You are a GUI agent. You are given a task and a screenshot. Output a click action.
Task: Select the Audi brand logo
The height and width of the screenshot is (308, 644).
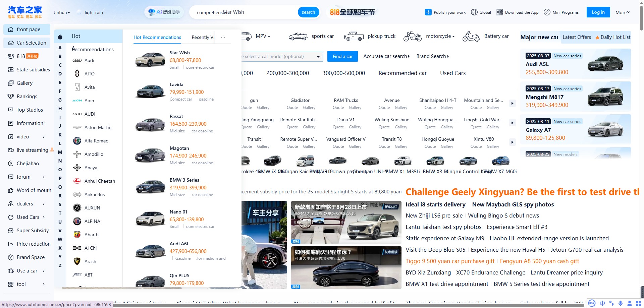(x=77, y=60)
